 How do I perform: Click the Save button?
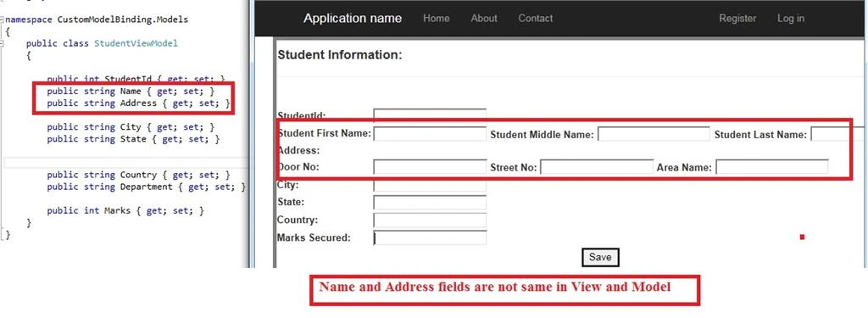coord(600,257)
